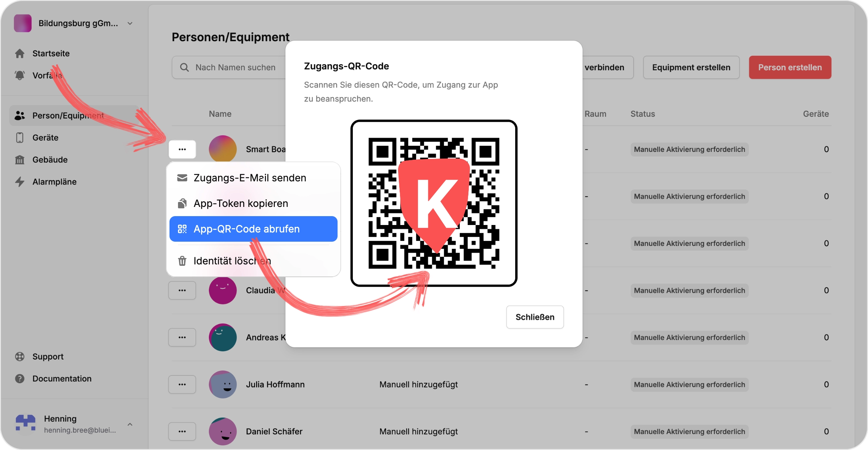Open the more-options menu for Julia Hoffmann
The width and height of the screenshot is (868, 450).
(x=182, y=384)
